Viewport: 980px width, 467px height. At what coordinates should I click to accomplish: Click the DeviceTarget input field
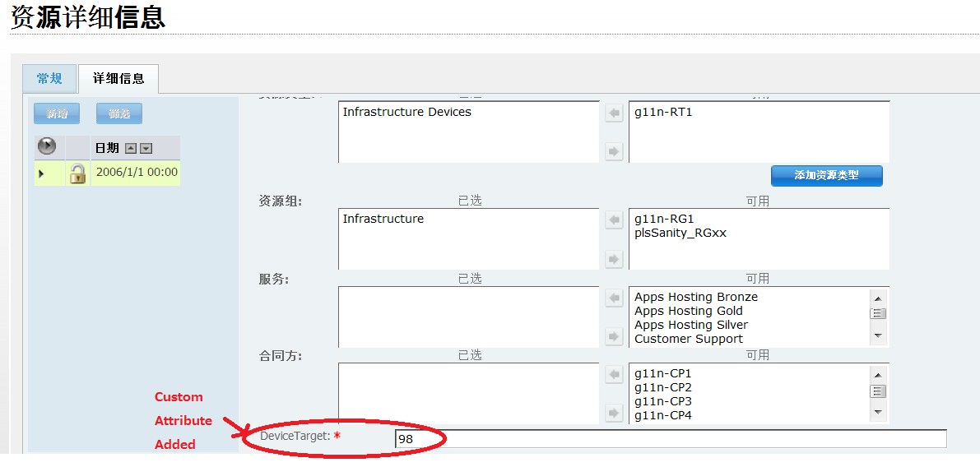coord(670,439)
